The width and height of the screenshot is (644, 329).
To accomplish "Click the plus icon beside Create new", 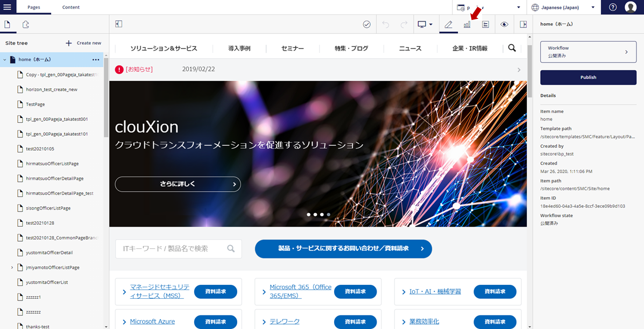I will click(68, 43).
